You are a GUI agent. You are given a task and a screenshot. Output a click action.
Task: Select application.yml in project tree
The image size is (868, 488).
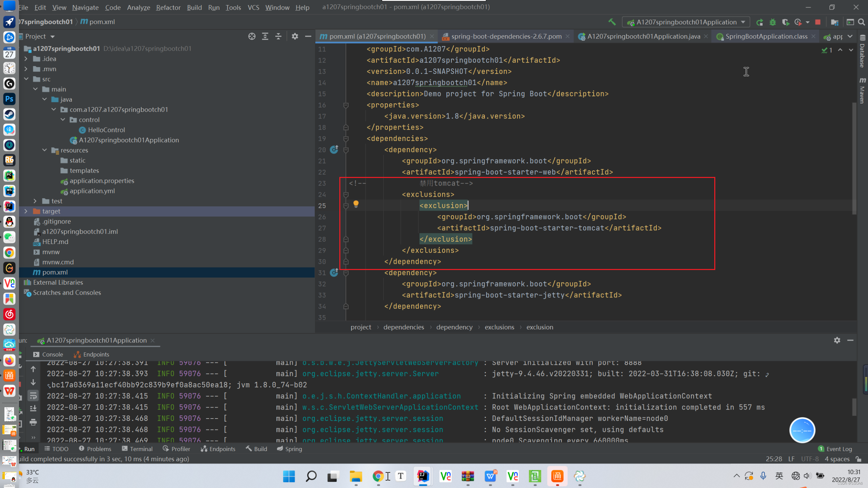tap(92, 191)
